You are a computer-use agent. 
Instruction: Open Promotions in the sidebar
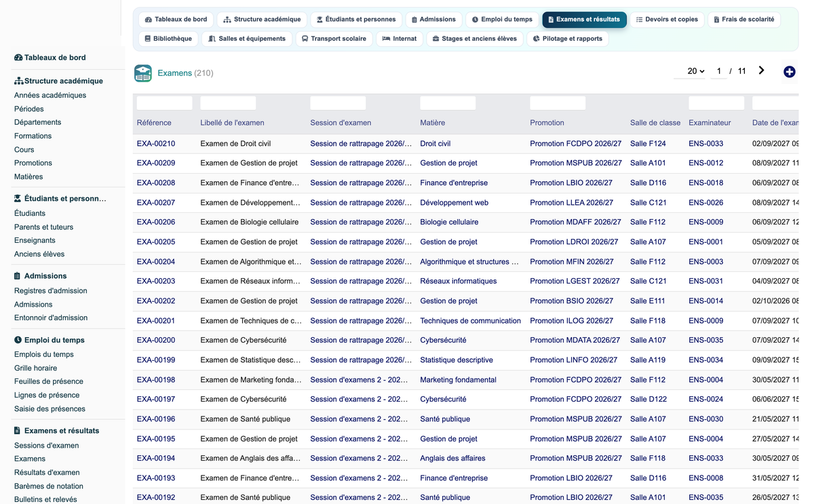pos(33,163)
